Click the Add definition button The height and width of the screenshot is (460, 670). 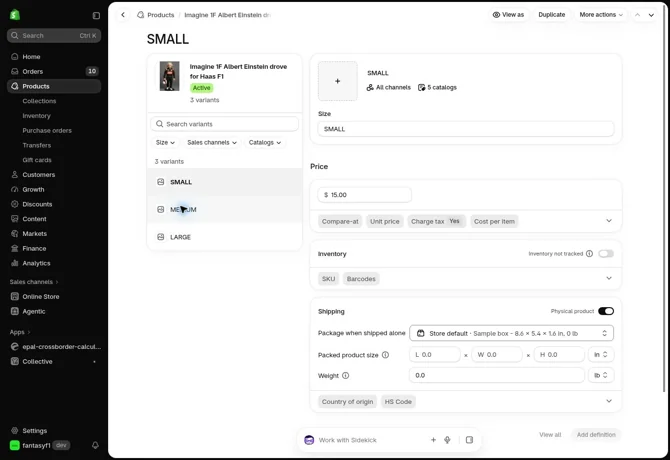pos(596,435)
